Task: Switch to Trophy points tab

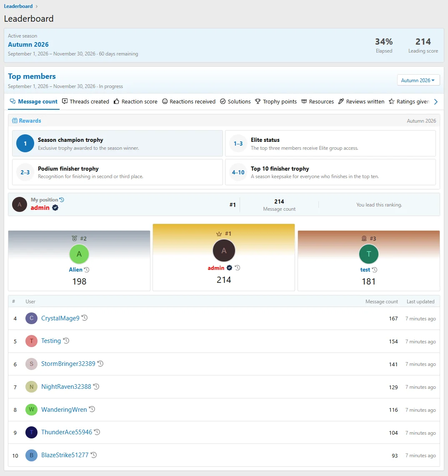Action: click(276, 101)
